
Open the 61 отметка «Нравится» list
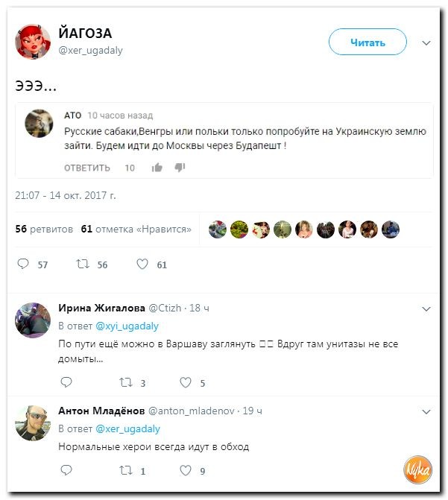point(136,229)
